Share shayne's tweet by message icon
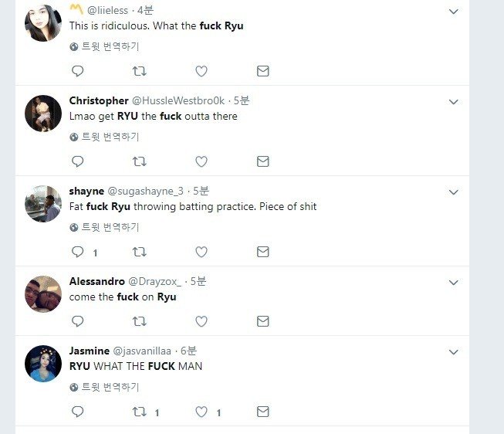The width and height of the screenshot is (504, 434). 262,252
